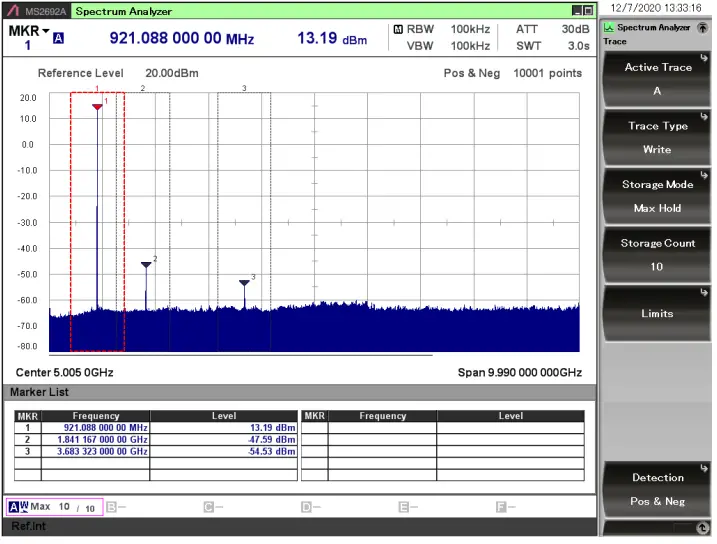The image size is (717, 544).
Task: Click the trace A indicator beside MKR
Action: click(58, 39)
